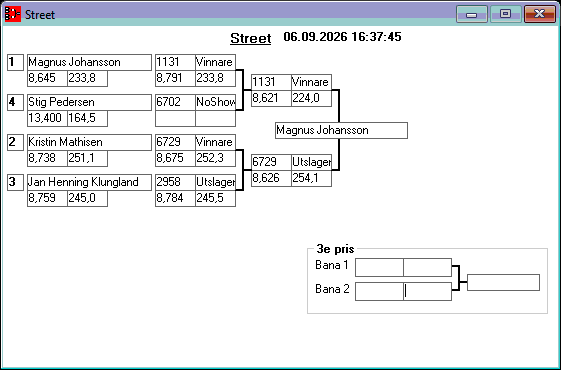Screen dimensions: 561x370
Task: Minimize the Street window
Action: point(472,14)
